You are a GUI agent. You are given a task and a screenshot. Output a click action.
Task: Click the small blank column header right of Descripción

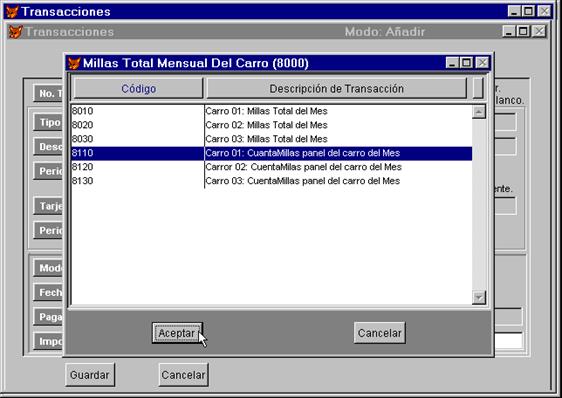pos(478,89)
